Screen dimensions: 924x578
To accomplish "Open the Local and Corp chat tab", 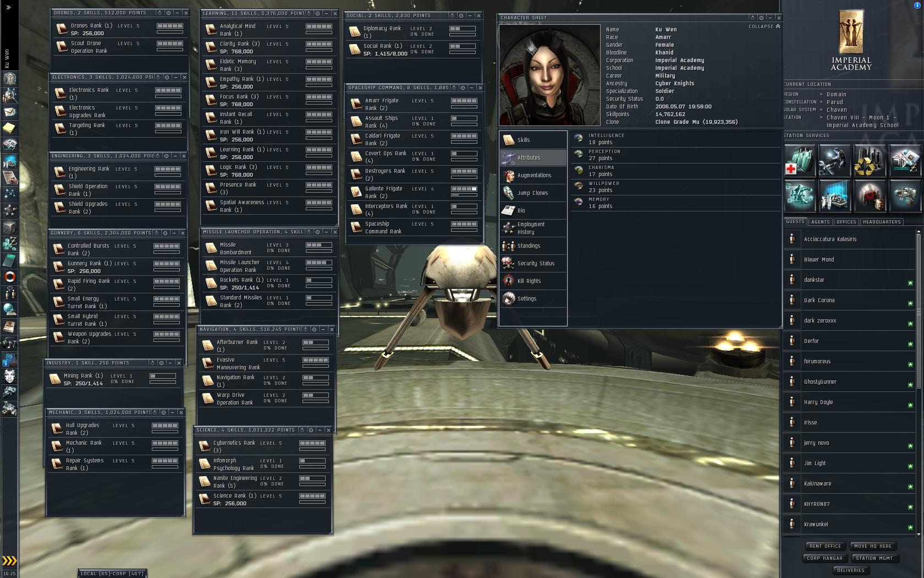I will click(x=112, y=574).
